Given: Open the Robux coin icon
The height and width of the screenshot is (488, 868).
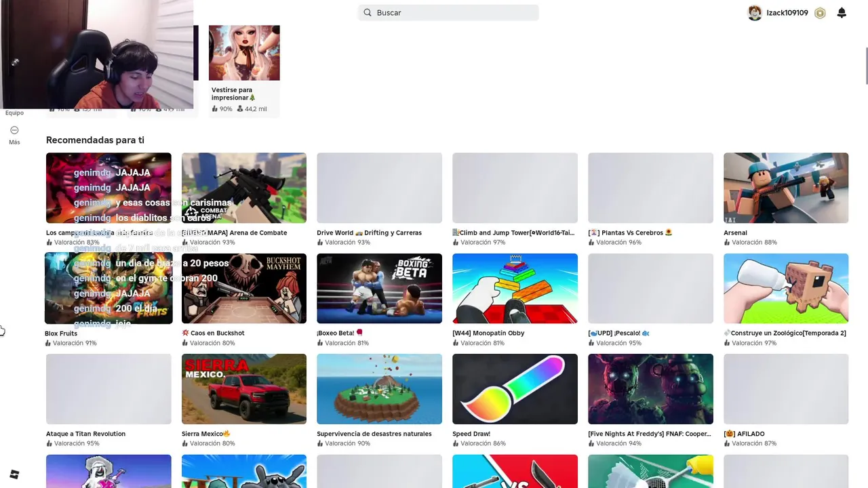Looking at the screenshot, I should tap(820, 13).
